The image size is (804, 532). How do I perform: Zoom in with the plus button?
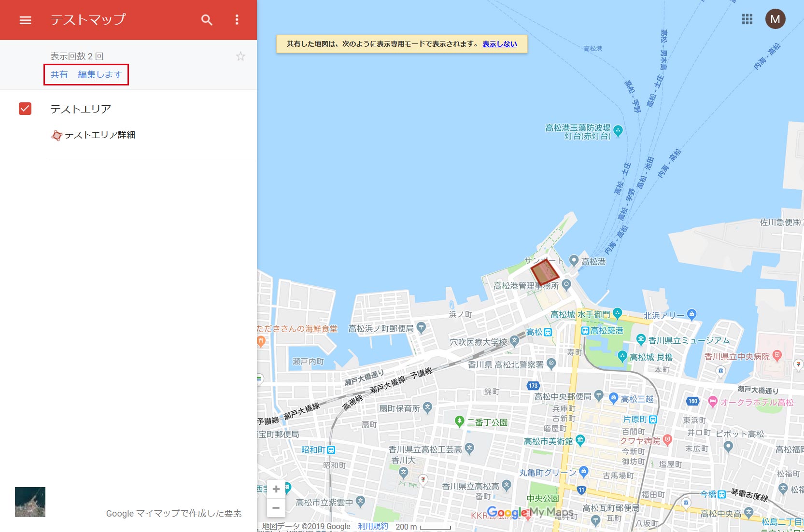(x=276, y=489)
